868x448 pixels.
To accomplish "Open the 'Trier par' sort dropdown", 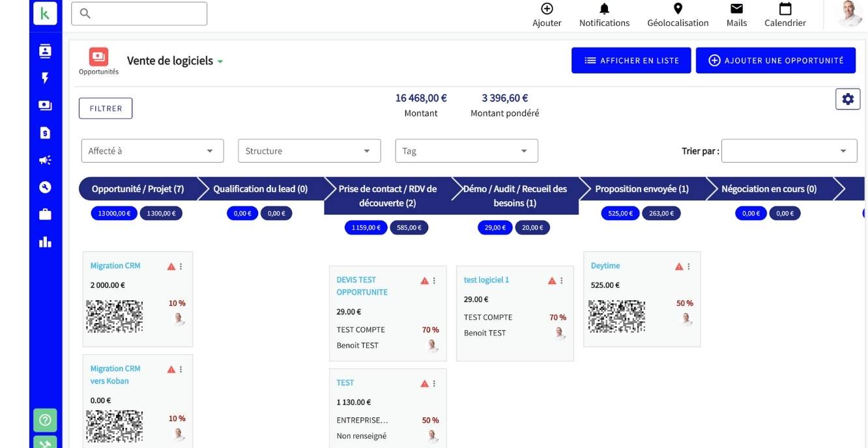I will point(788,151).
